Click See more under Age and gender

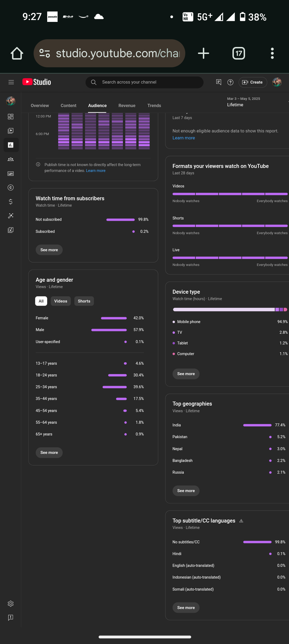point(49,453)
